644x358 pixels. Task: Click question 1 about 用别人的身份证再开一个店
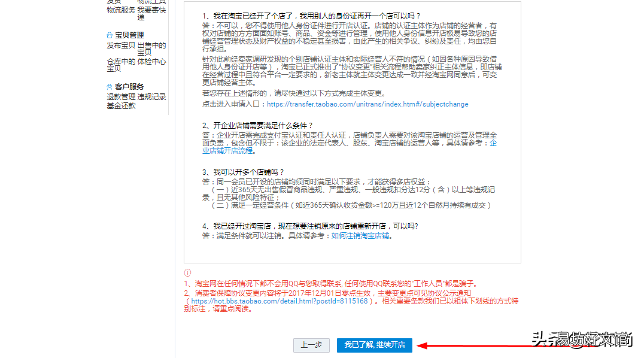pyautogui.click(x=311, y=16)
